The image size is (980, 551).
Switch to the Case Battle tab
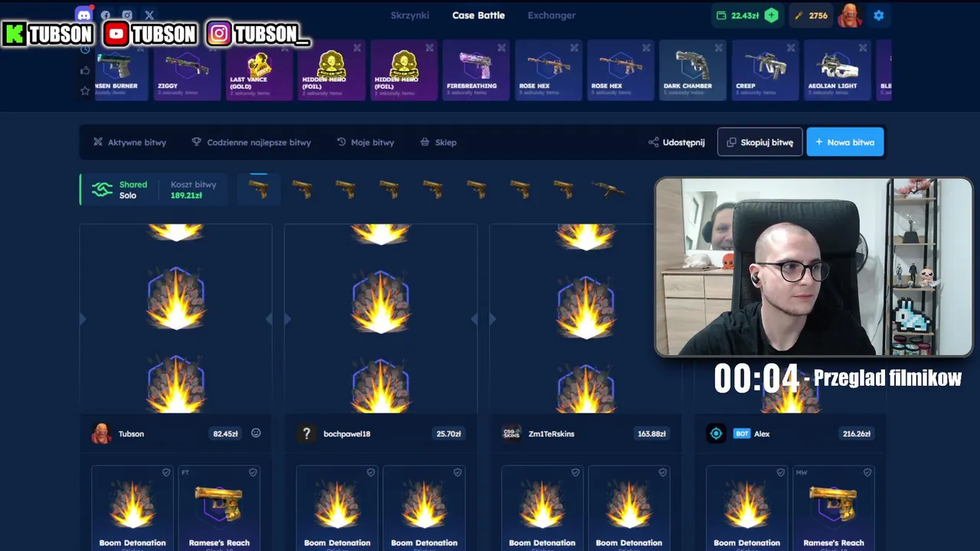click(x=479, y=15)
